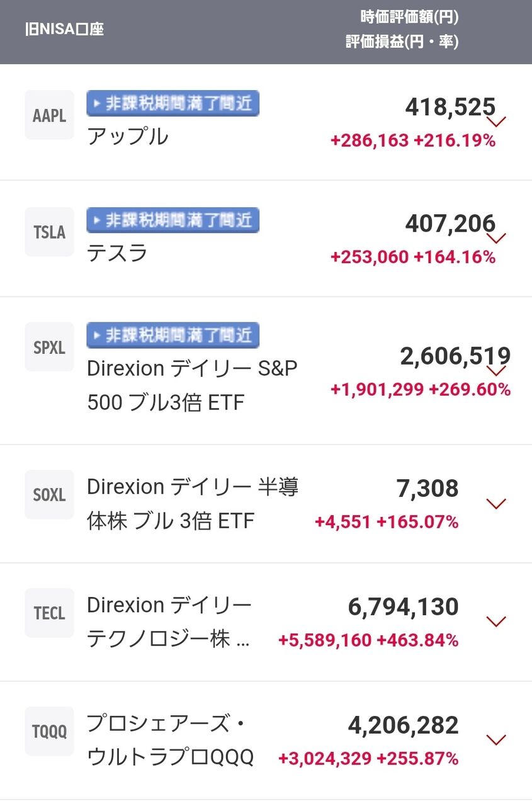The width and height of the screenshot is (532, 806).
Task: Open SPXL's tax-exempt period expiring badge
Action: pyautogui.click(x=173, y=334)
